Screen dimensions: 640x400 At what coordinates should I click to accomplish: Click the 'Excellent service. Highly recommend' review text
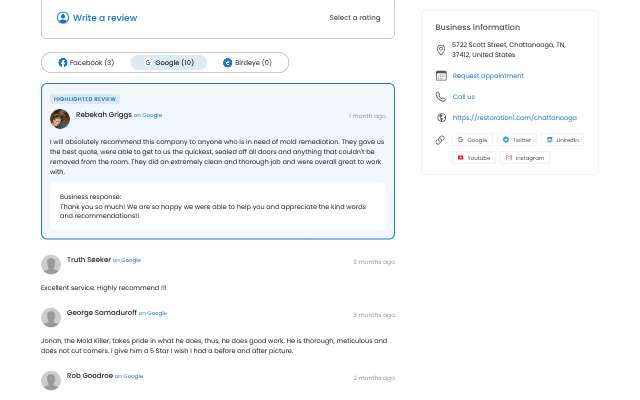(x=104, y=288)
